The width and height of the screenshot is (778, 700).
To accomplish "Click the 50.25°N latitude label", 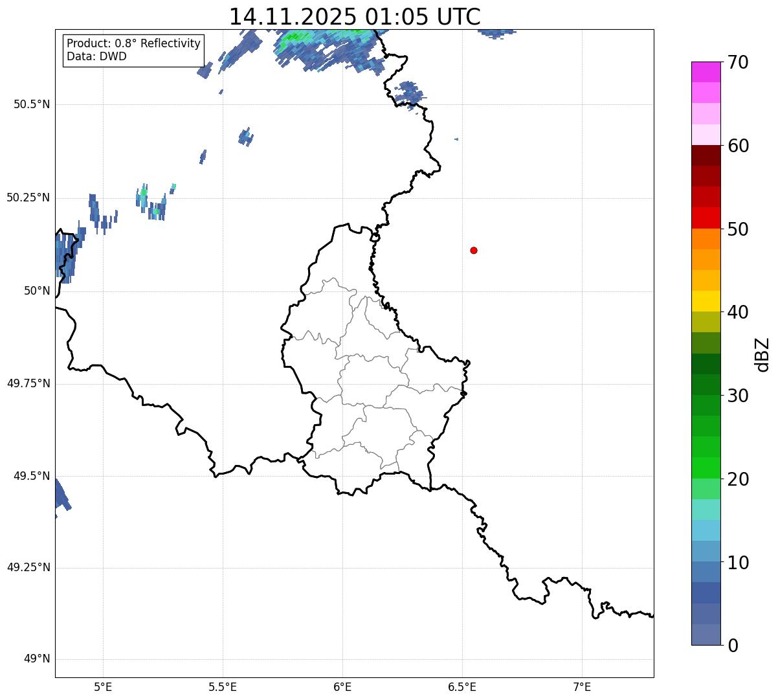I will [28, 198].
